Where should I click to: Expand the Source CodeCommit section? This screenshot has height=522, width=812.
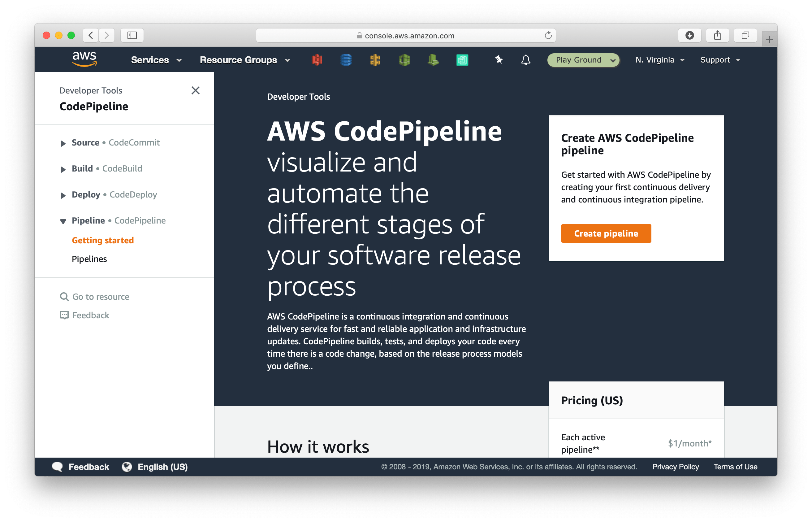pos(63,143)
